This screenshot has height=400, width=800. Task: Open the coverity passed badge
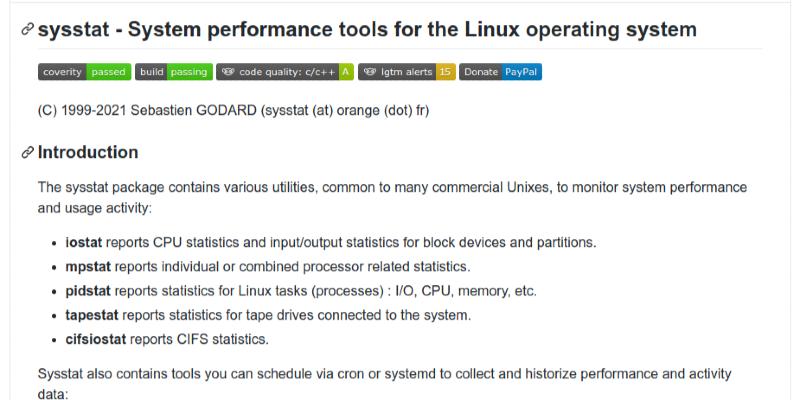point(84,72)
